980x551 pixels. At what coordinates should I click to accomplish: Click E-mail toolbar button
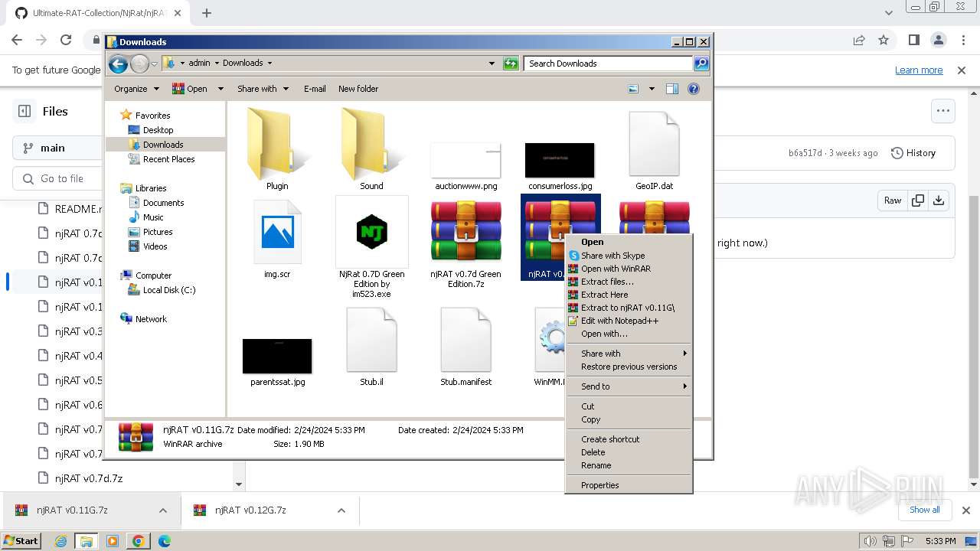coord(315,89)
